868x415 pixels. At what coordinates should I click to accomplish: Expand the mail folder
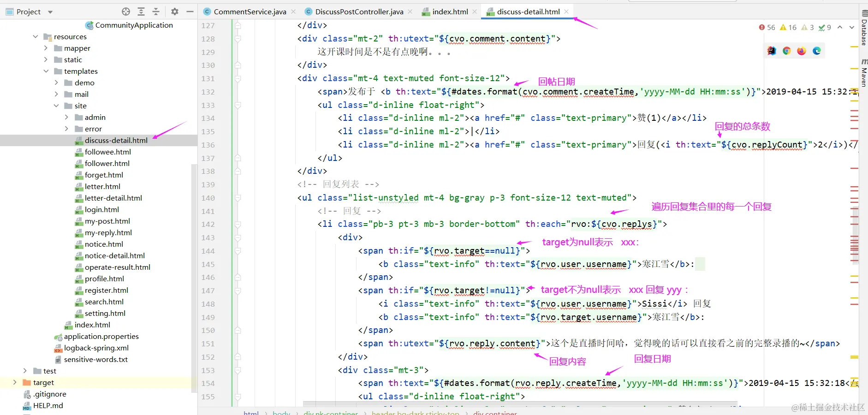click(56, 94)
